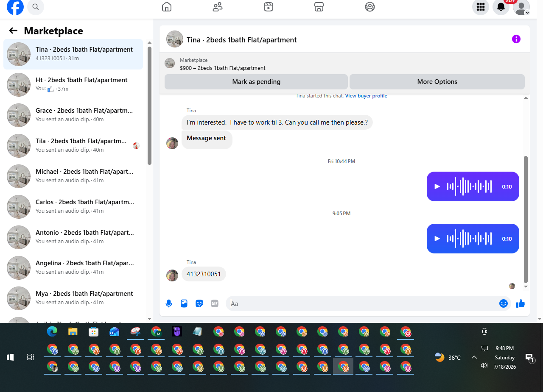The height and width of the screenshot is (392, 543).
Task: Open Outlook from taskbar
Action: [x=115, y=332]
